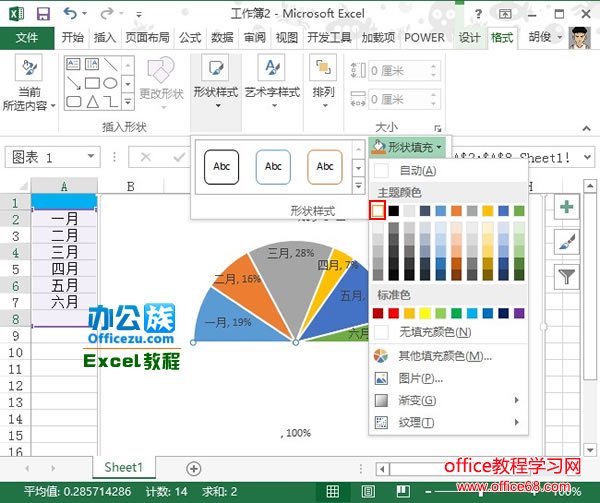The height and width of the screenshot is (503, 600).
Task: Expand the shape styles gallery More arrow
Action: click(x=358, y=186)
